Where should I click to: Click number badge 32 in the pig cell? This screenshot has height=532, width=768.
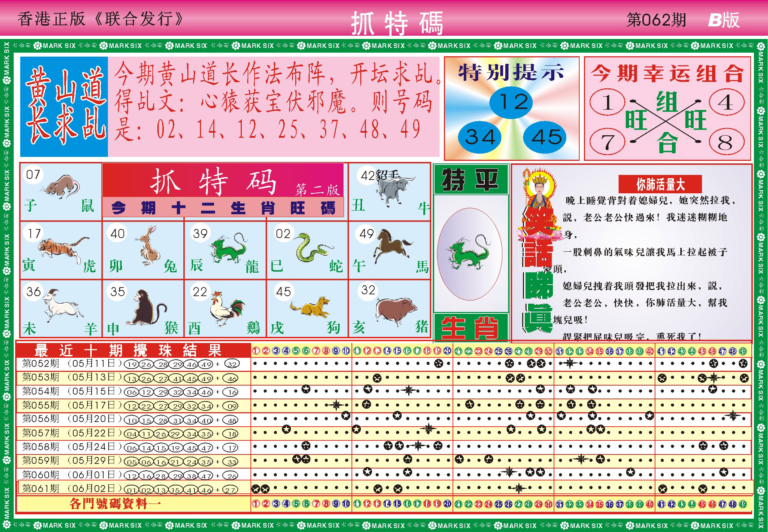point(368,290)
